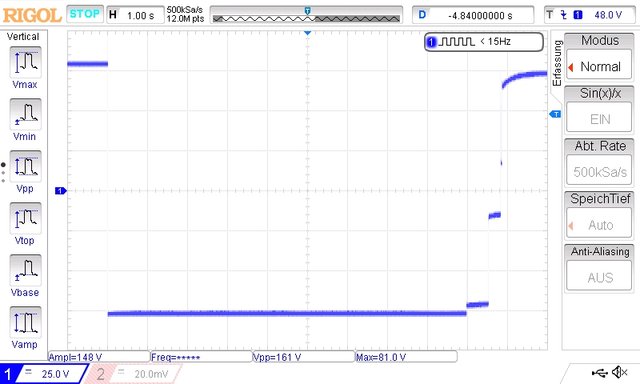The height and width of the screenshot is (384, 640).
Task: Click the horizontal timebase 1.00 s field
Action: coord(135,15)
